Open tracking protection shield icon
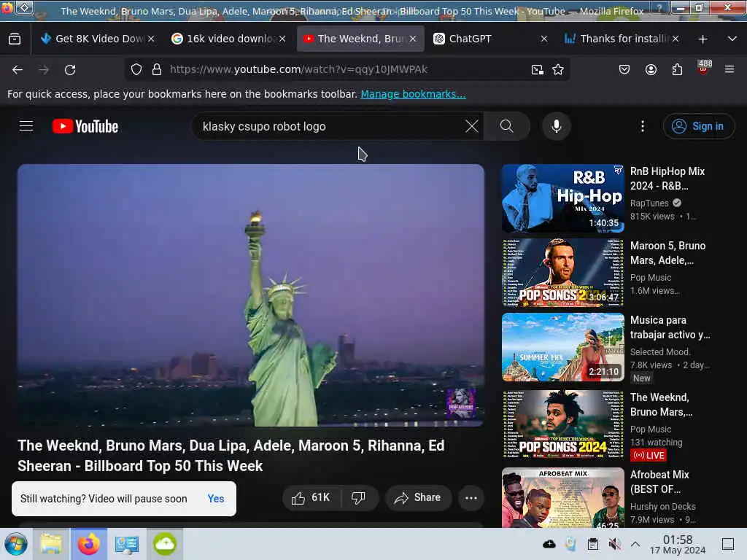Viewport: 747px width, 560px height. pos(136,69)
